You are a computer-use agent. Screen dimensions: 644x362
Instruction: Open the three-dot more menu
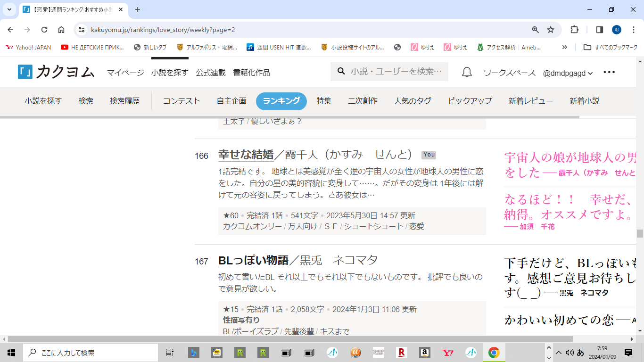(609, 73)
